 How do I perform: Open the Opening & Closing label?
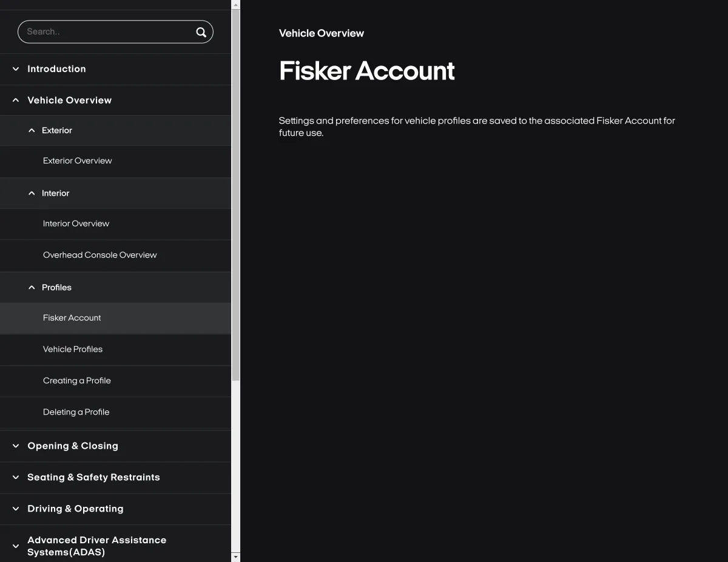[73, 446]
